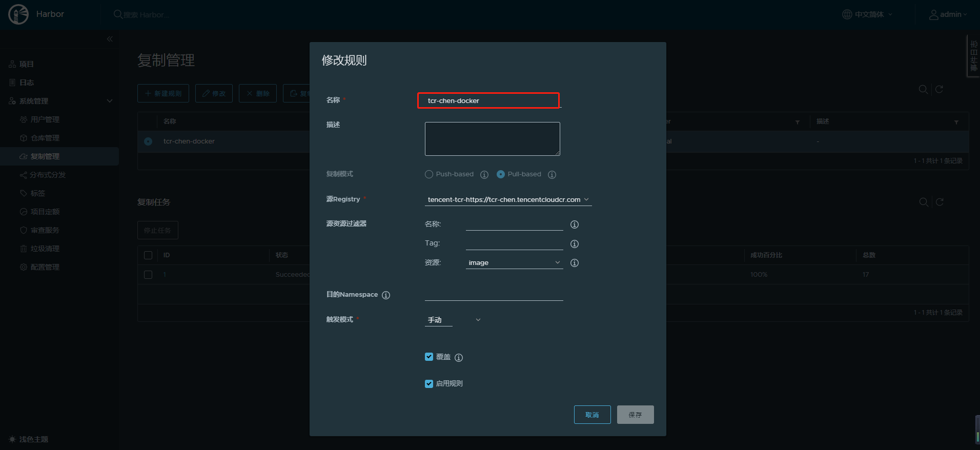Open the 源Registry dropdown
This screenshot has width=980, height=450.
click(508, 199)
